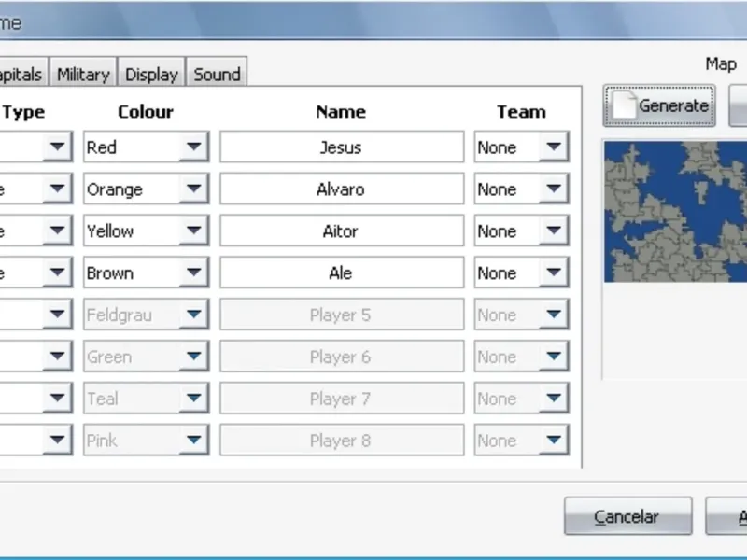Open the Yellow colour dropdown
The width and height of the screenshot is (747, 560).
pos(147,231)
